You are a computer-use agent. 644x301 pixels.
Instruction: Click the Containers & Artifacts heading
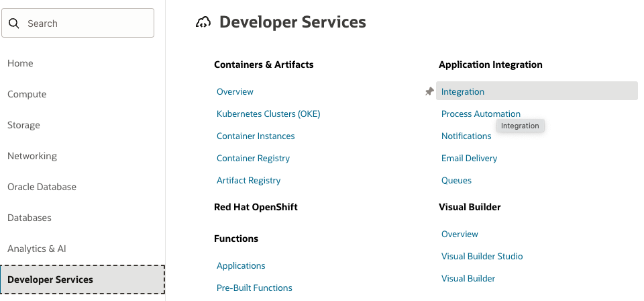click(264, 64)
